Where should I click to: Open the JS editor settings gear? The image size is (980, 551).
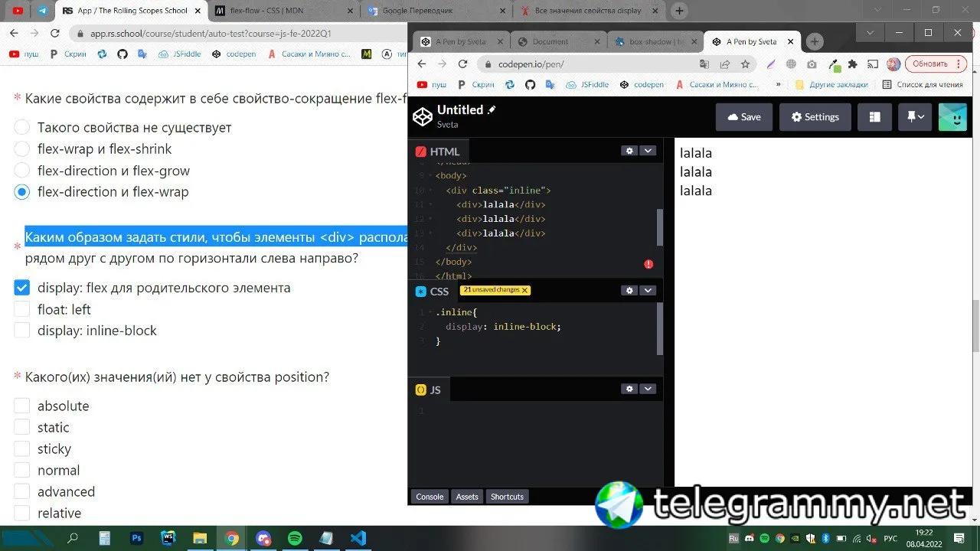(629, 389)
